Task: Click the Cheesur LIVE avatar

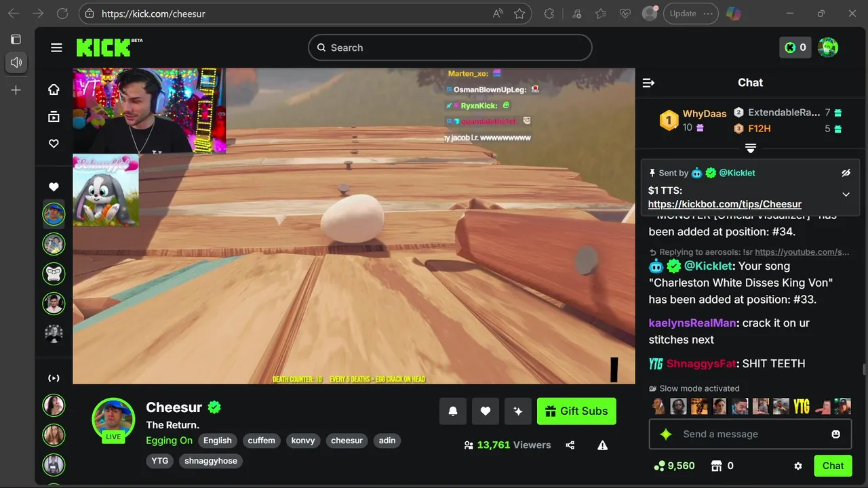Action: (113, 420)
